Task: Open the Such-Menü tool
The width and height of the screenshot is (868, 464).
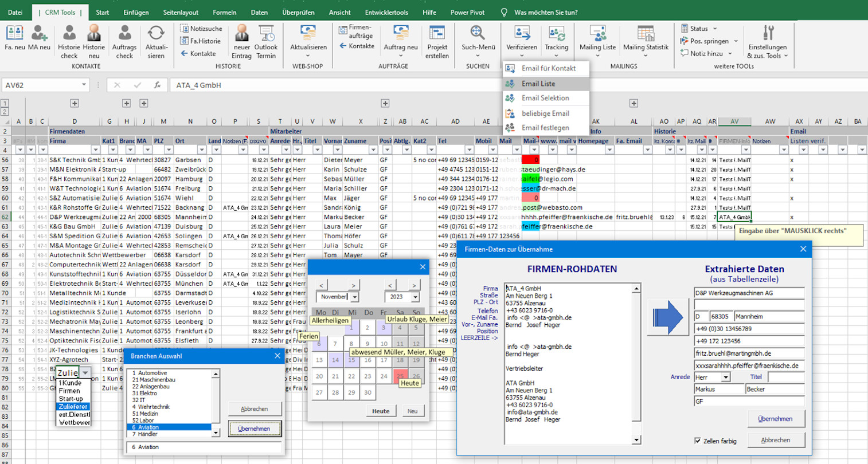Action: pyautogui.click(x=478, y=42)
